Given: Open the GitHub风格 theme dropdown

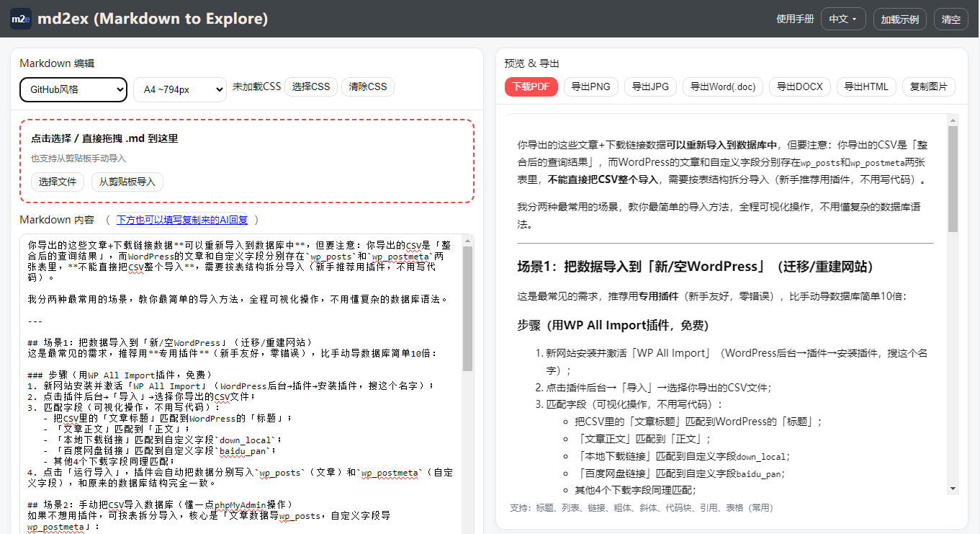Looking at the screenshot, I should tap(73, 89).
